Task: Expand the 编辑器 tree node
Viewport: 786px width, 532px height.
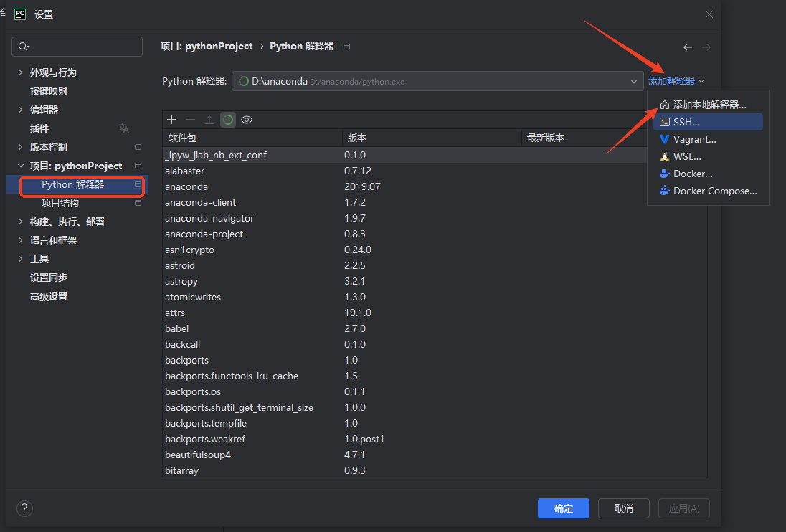Action: pos(21,110)
